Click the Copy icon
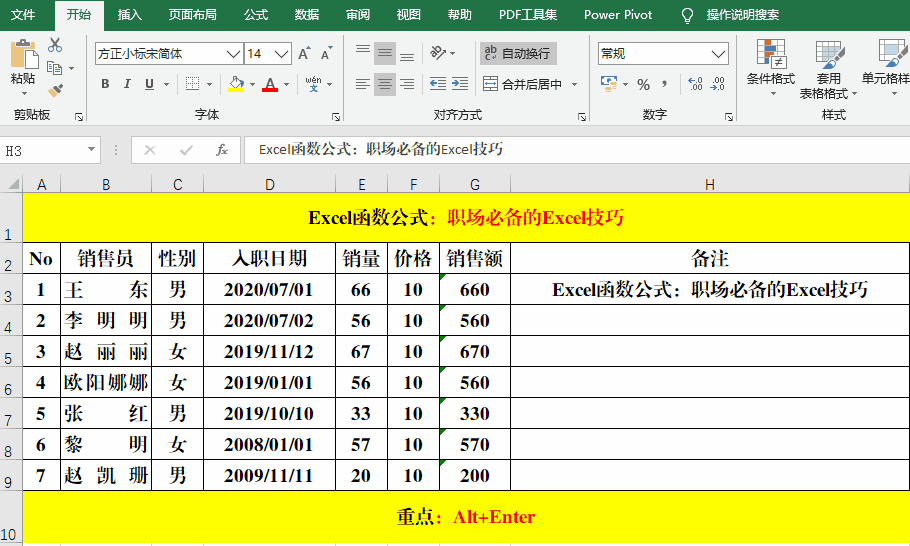 tap(55, 68)
